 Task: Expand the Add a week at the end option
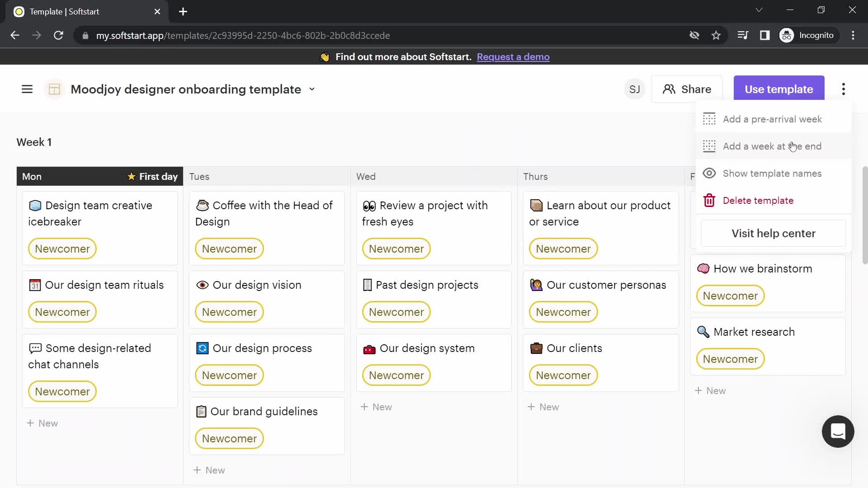pos(773,146)
